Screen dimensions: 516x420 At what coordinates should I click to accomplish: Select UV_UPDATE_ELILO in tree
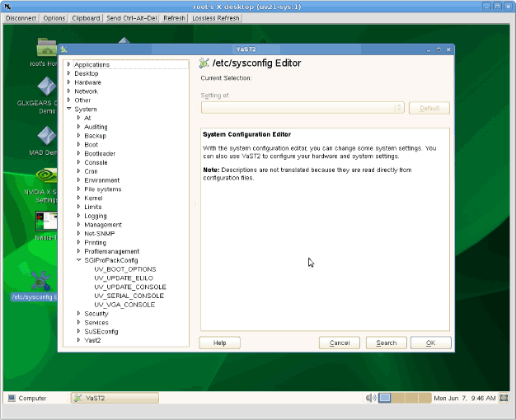124,278
